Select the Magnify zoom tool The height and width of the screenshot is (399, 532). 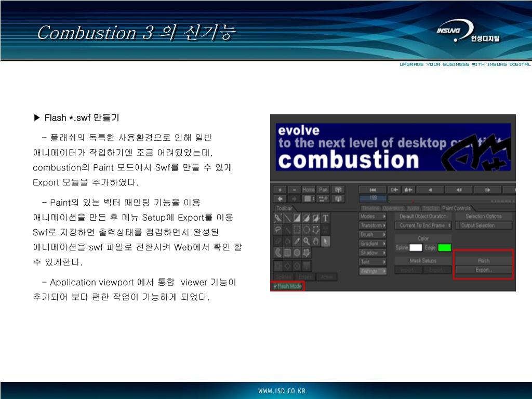(x=307, y=241)
